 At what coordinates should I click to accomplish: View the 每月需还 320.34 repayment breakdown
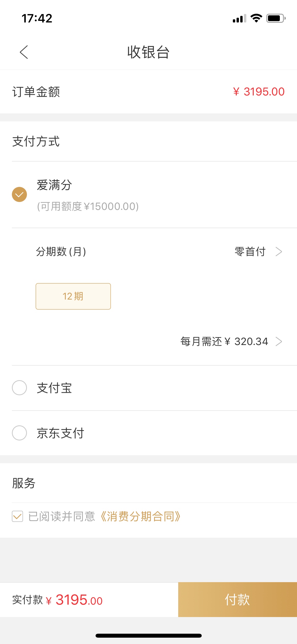click(x=224, y=342)
